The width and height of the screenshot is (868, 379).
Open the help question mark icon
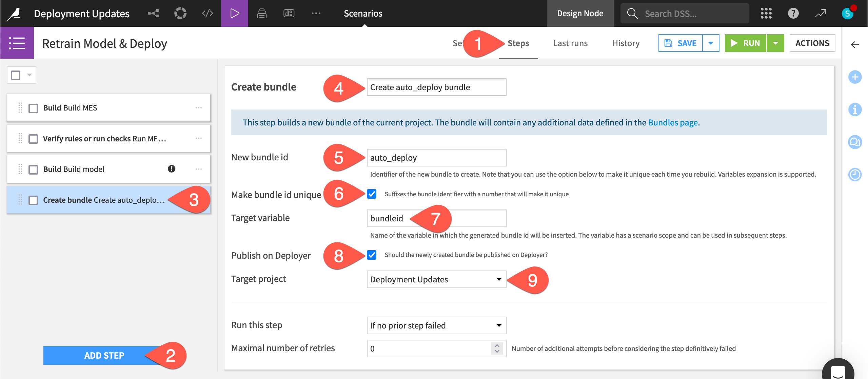click(793, 13)
